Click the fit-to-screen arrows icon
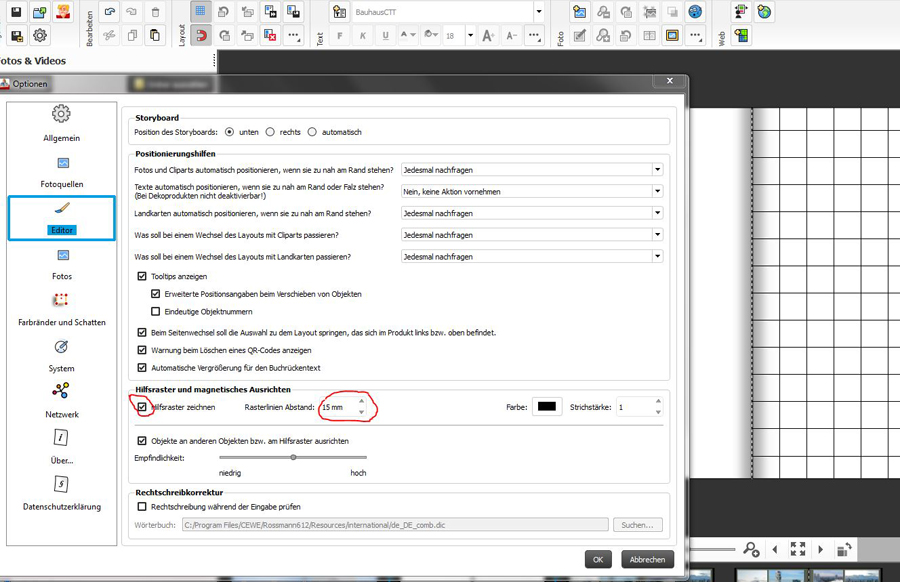This screenshot has width=900, height=582. (797, 549)
